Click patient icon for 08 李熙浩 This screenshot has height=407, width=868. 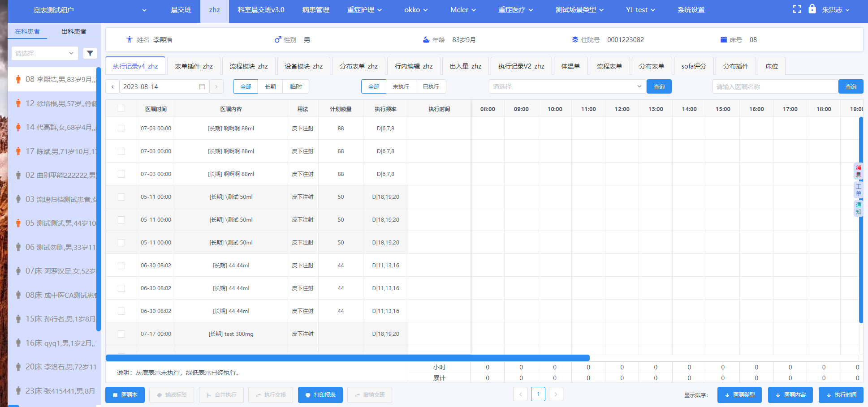coord(18,79)
